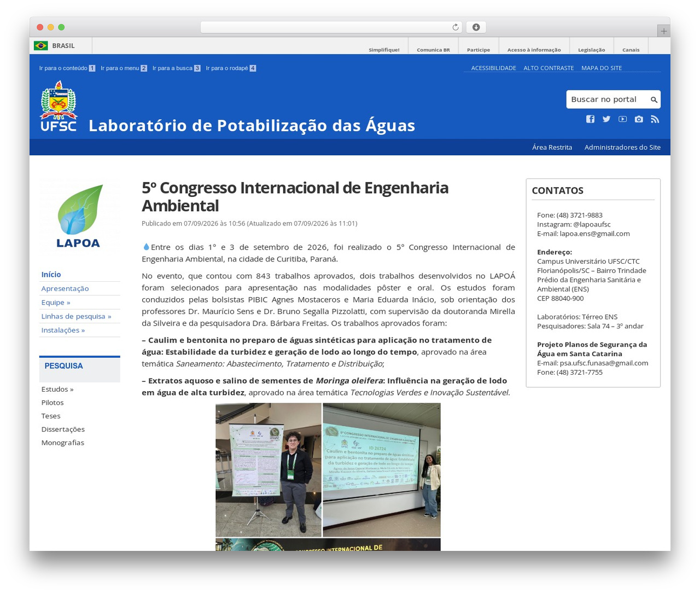Open Pilotos in the Pesquisa menu
The height and width of the screenshot is (593, 700).
(x=52, y=403)
